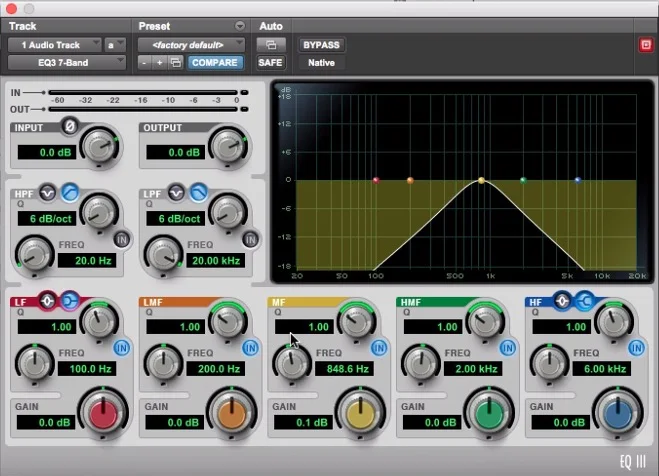Open the EQ3 7-Band plug-in selector
This screenshot has height=476, width=659.
coord(66,63)
